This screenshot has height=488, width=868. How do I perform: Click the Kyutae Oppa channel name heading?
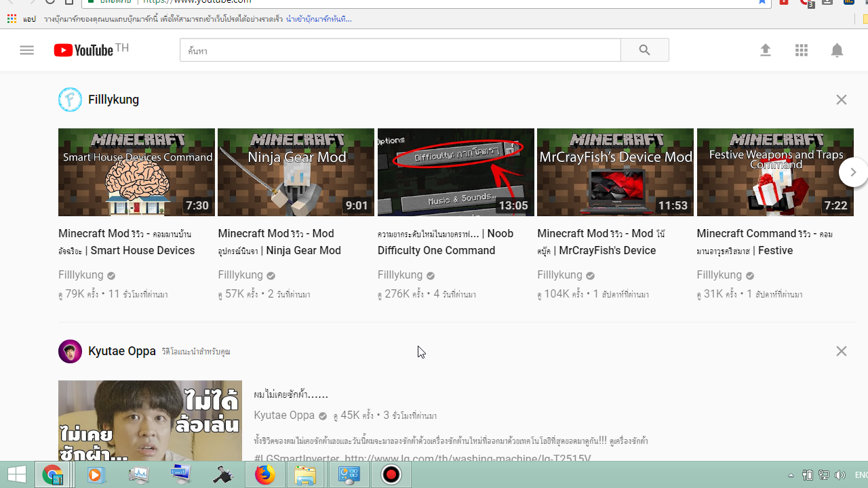click(122, 351)
